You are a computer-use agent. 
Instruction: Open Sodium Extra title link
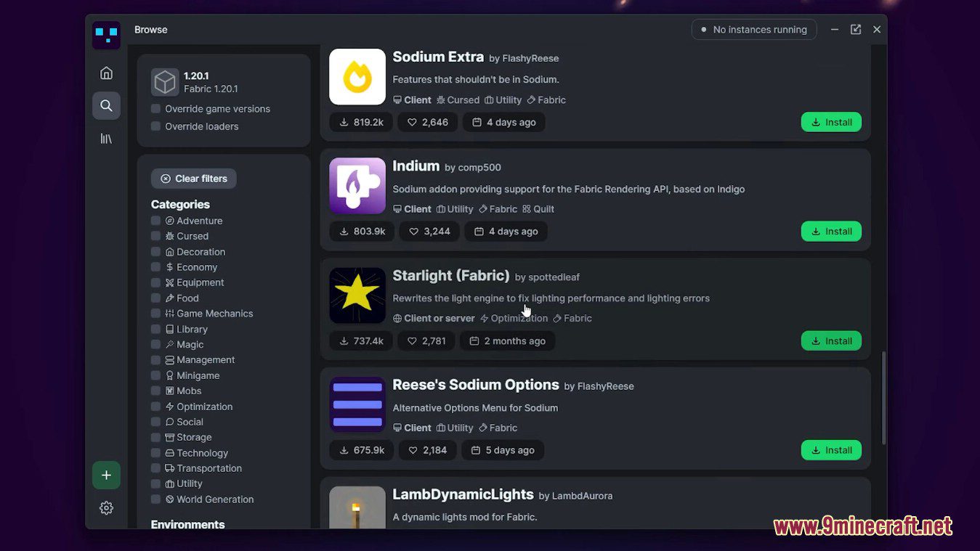pos(438,57)
